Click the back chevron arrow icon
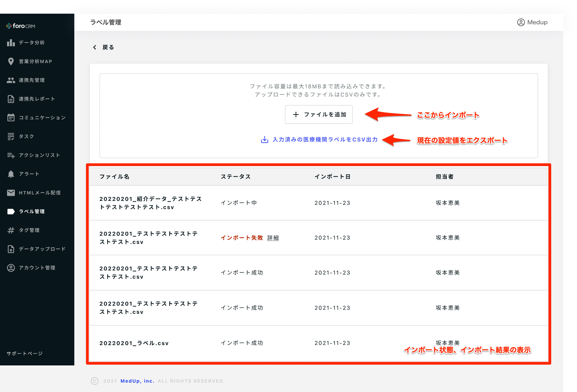Image resolution: width=577 pixels, height=392 pixels. (x=94, y=47)
